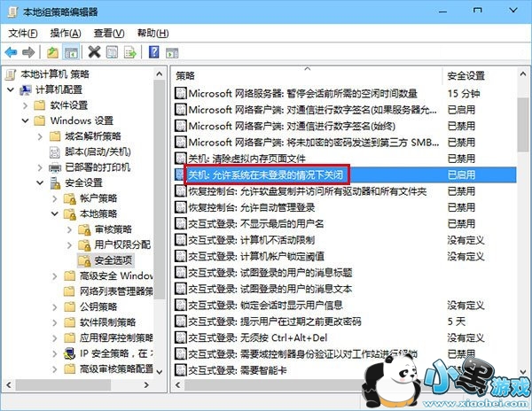Select 已部署的打印机 tree node
The height and width of the screenshot is (411, 532).
pyautogui.click(x=98, y=167)
